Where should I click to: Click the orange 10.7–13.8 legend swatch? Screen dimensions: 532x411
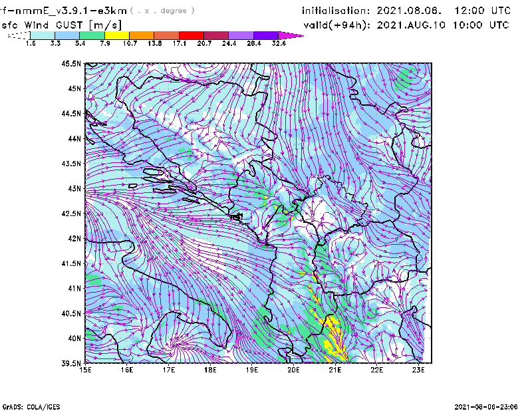142,35
